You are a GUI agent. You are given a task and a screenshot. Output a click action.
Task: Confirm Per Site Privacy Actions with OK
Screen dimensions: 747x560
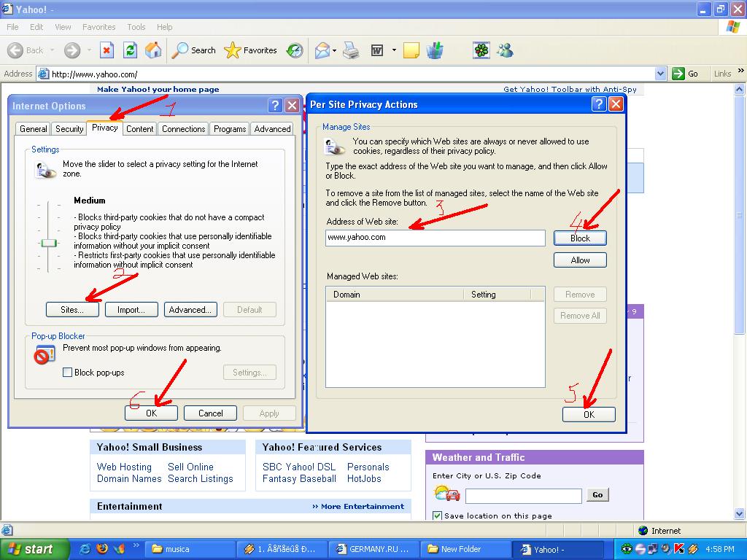coord(589,414)
